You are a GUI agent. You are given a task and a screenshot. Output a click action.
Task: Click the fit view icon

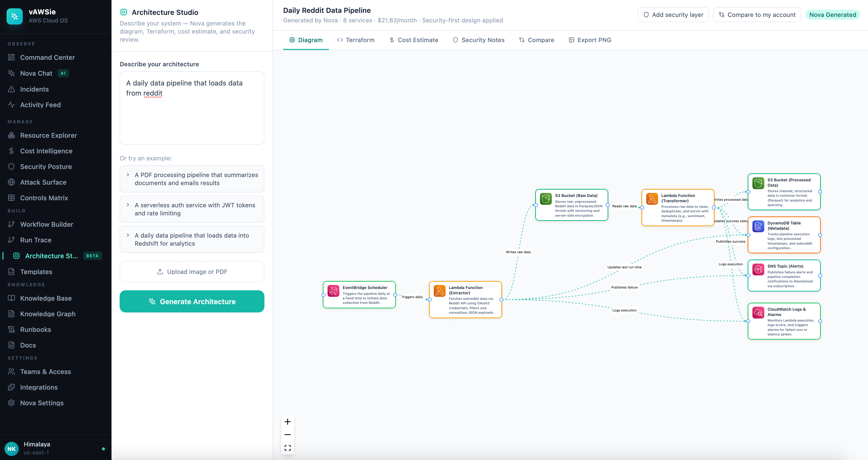[x=287, y=448]
